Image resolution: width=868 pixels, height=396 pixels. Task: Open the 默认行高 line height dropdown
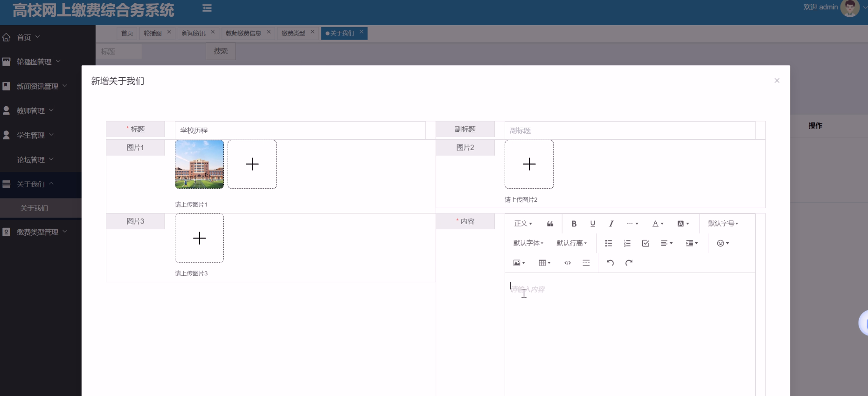(x=571, y=243)
